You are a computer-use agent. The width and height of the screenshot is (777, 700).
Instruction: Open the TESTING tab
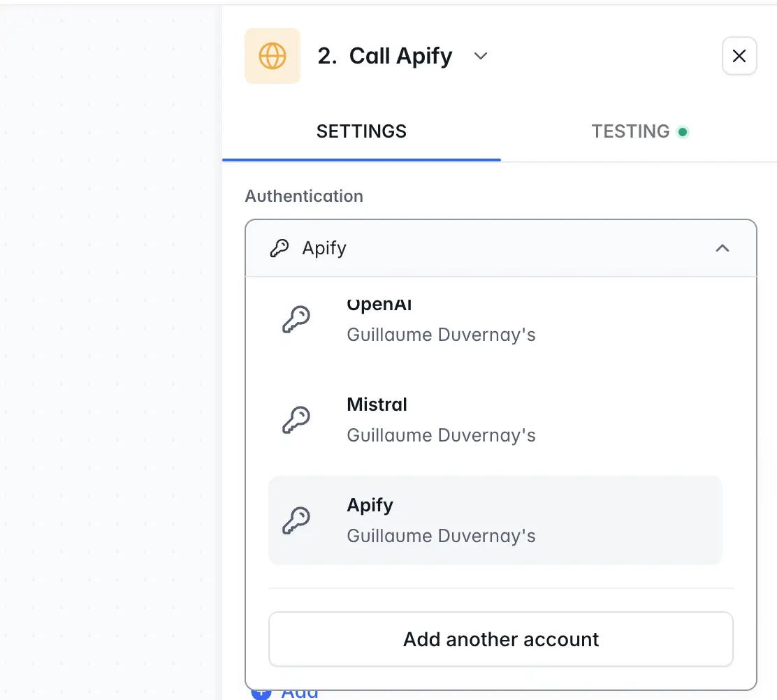pyautogui.click(x=640, y=132)
